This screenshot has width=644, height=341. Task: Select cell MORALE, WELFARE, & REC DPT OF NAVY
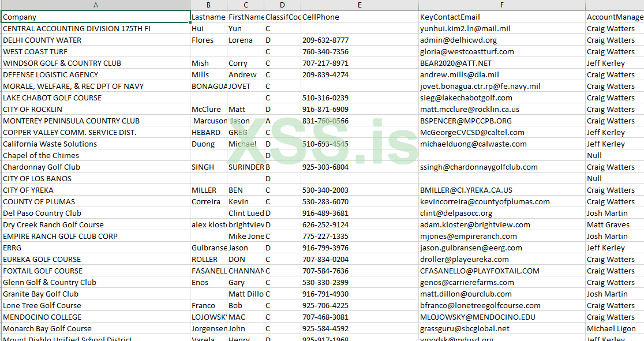(96, 87)
